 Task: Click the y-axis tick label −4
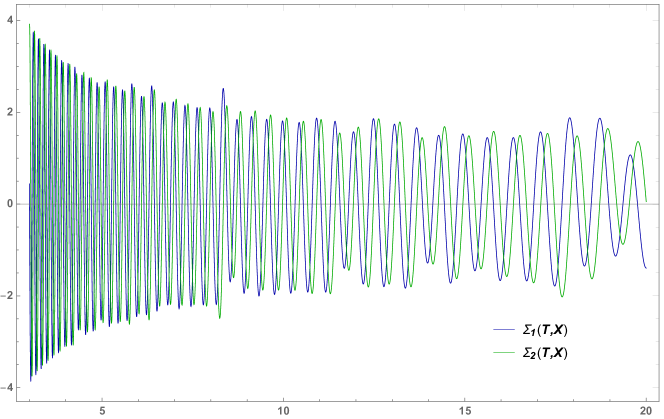coord(7,388)
